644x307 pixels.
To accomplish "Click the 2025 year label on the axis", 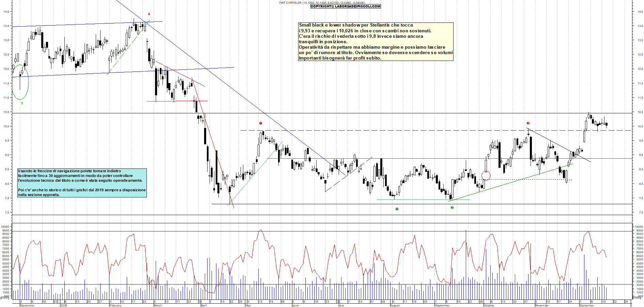I will coord(64,305).
